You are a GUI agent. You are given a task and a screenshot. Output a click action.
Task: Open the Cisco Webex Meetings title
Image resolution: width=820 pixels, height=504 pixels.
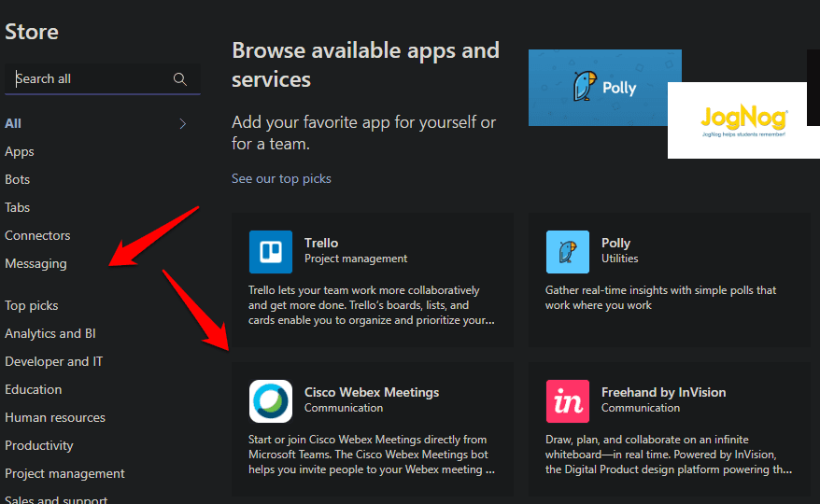pos(372,392)
